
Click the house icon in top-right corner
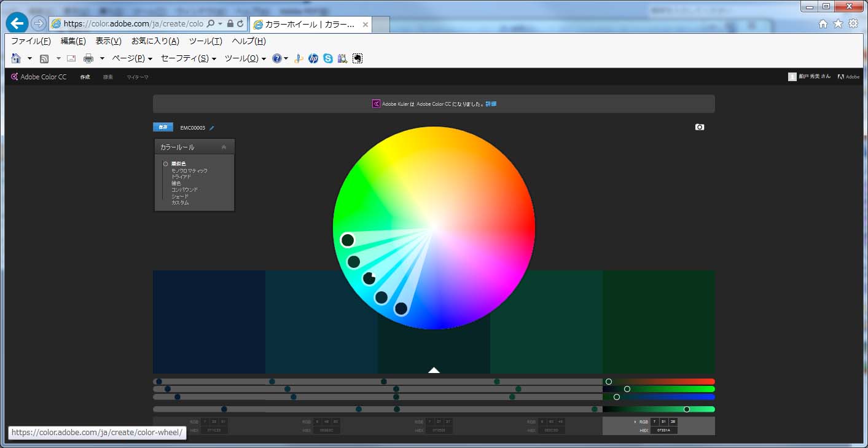click(x=823, y=23)
